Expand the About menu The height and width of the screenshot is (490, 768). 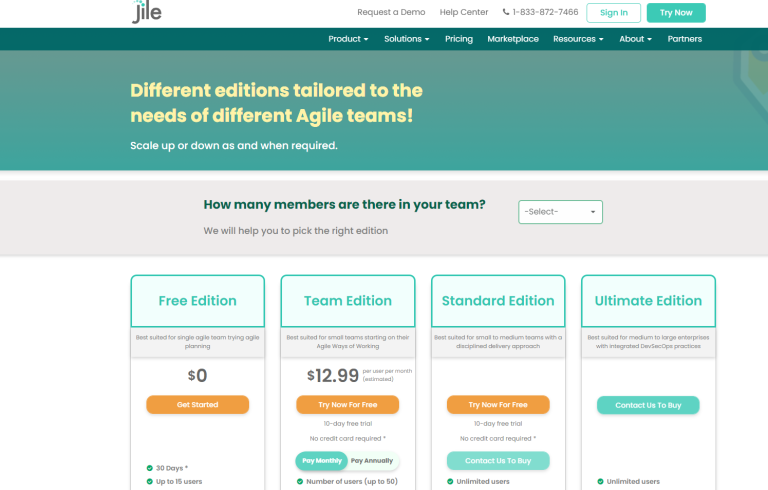pos(635,39)
